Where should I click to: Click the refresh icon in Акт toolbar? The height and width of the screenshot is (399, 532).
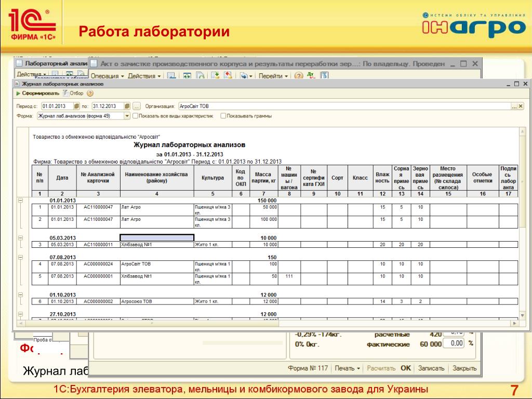(187, 76)
